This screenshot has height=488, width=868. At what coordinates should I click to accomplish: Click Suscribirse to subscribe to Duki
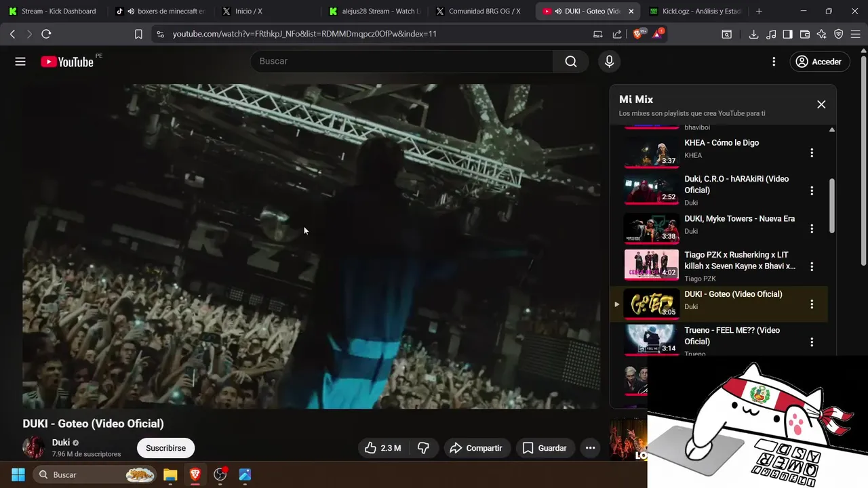point(165,448)
